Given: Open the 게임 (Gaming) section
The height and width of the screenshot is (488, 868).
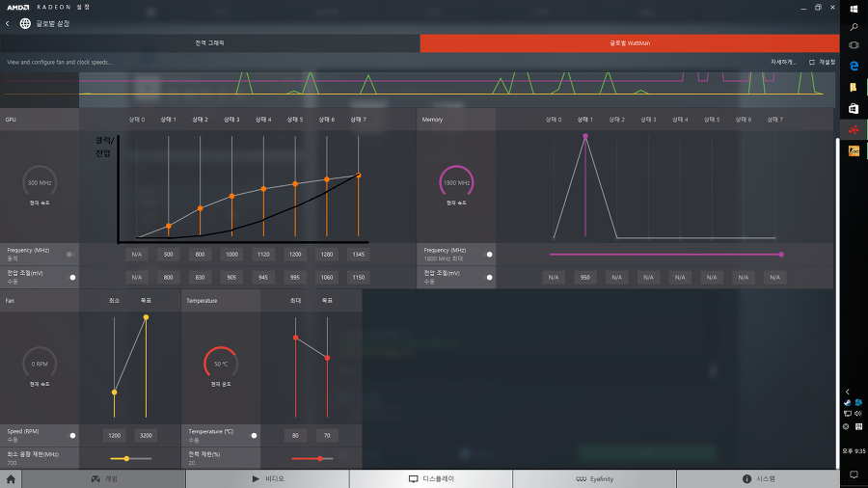Looking at the screenshot, I should tap(103, 478).
